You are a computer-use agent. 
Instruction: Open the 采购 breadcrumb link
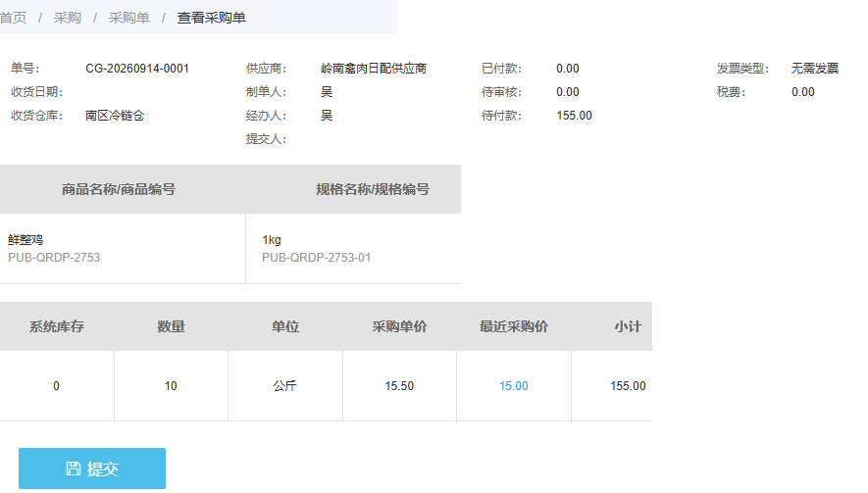(x=68, y=18)
